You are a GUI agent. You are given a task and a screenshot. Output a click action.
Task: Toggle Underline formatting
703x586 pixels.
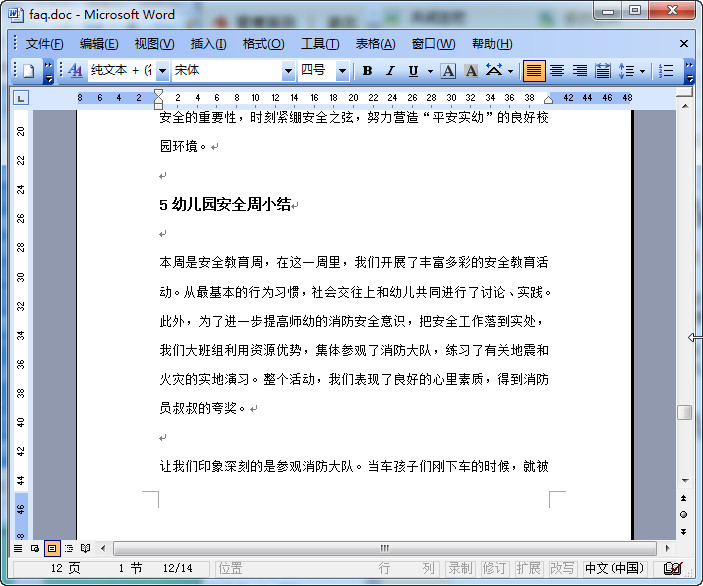pos(413,71)
